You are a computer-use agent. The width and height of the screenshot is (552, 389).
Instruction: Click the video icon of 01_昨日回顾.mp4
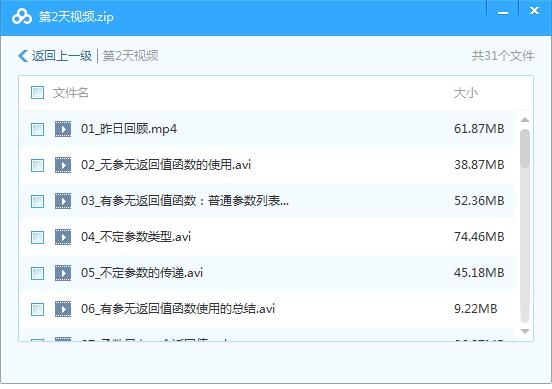[x=63, y=129]
